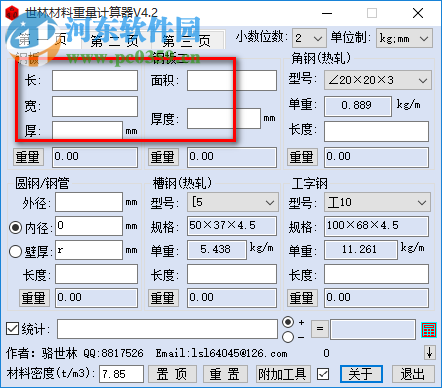Screen dimensions: 442x388
Task: Click the down arrow expand button
Action: pos(429,352)
